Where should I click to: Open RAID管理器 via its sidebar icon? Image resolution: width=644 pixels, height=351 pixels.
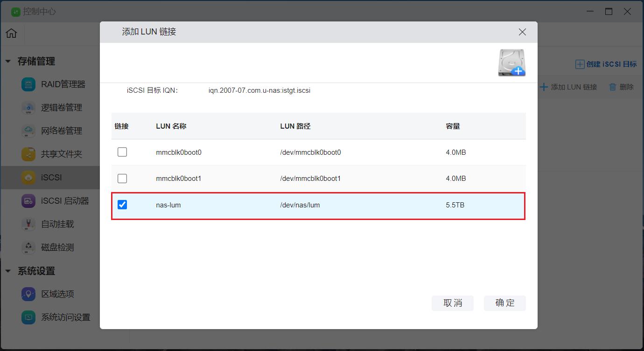pyautogui.click(x=28, y=84)
